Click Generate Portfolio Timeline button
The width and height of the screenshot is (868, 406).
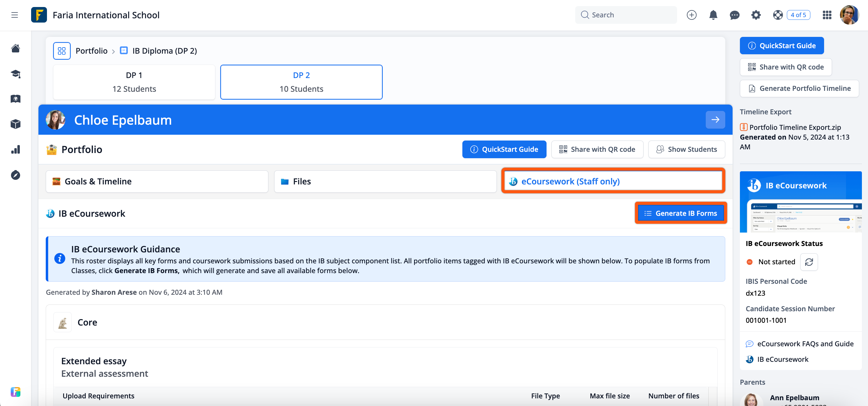tap(799, 88)
